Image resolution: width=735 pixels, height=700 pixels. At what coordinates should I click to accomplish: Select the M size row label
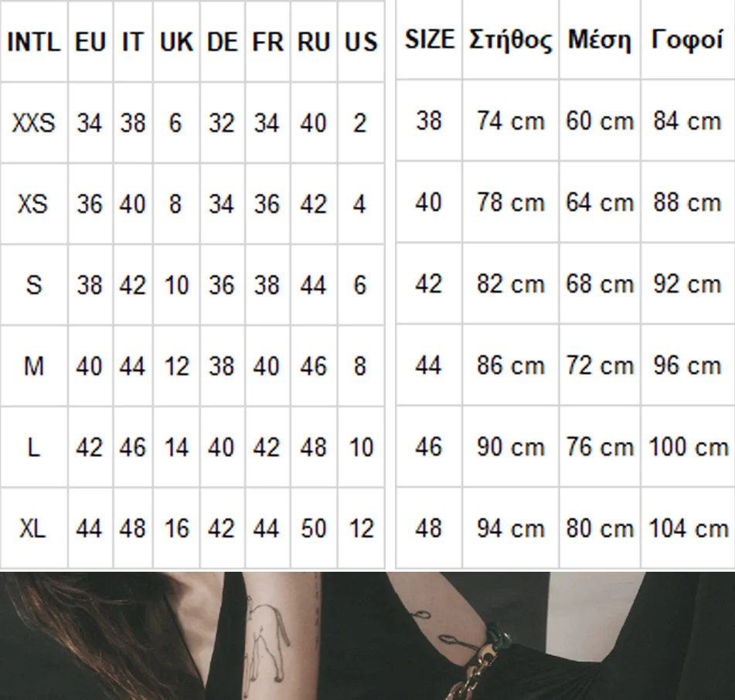(x=33, y=366)
